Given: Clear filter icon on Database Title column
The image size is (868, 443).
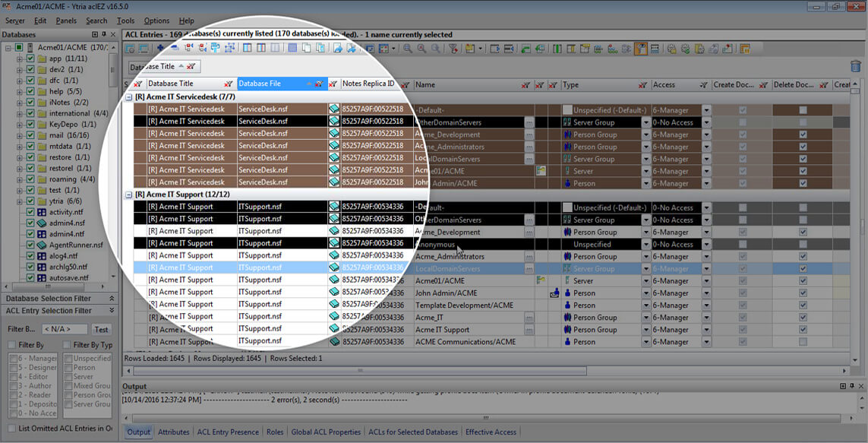Looking at the screenshot, I should click(x=228, y=84).
